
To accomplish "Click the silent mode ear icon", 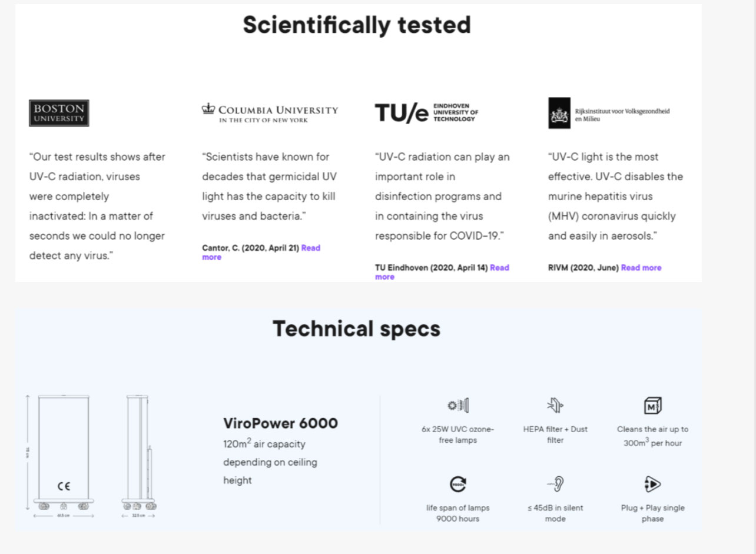I will 555,484.
